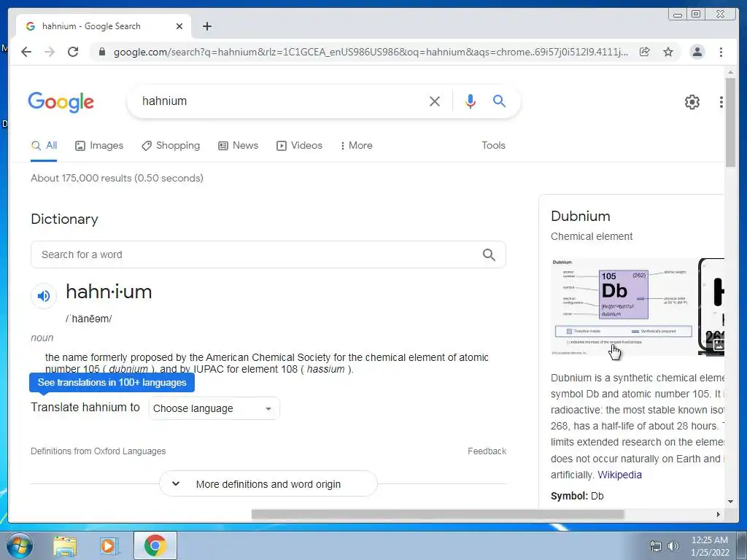Open the Choose language dropdown
Image resolution: width=747 pixels, height=560 pixels.
point(214,408)
